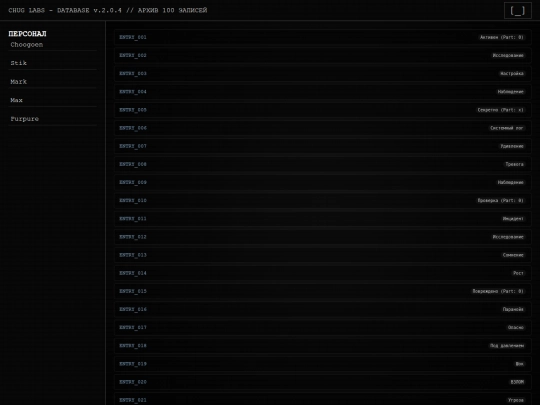Open ENTRY_021 labeled Угроза
This screenshot has height=405, width=540.
(x=322, y=399)
